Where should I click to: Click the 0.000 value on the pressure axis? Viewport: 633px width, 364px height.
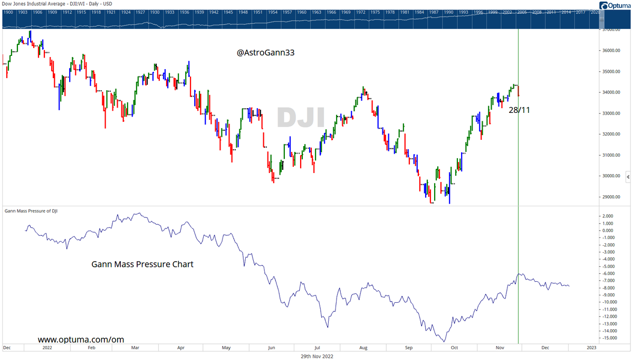point(608,231)
